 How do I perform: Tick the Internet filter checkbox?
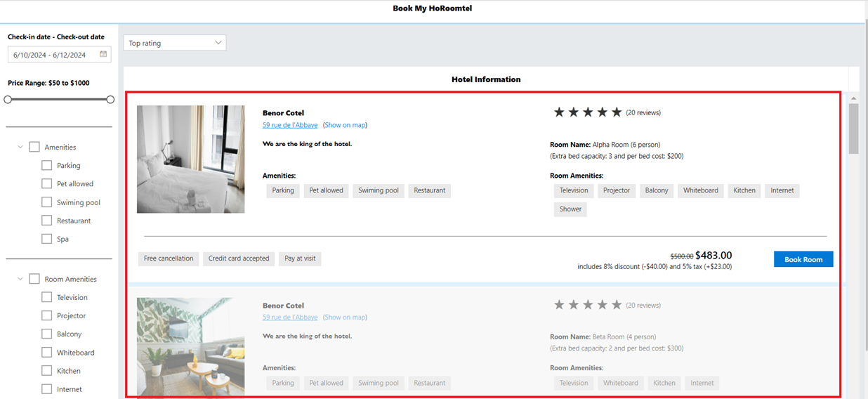click(47, 388)
